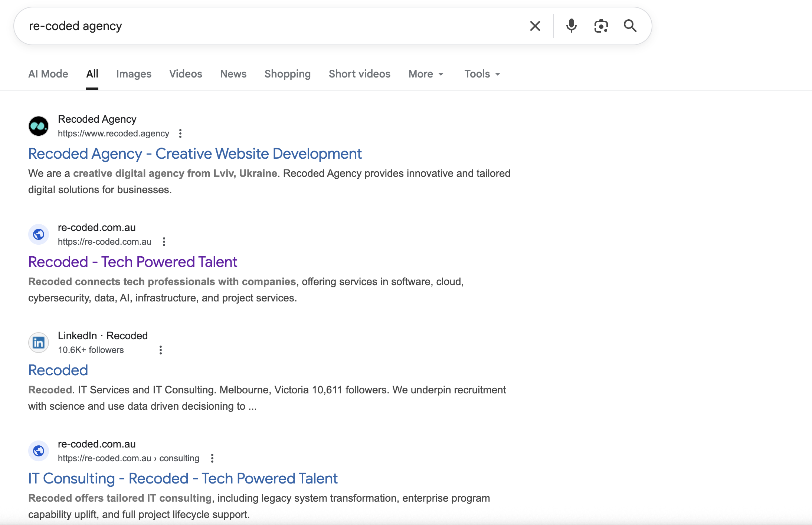This screenshot has width=812, height=525.
Task: Click the LinkedIn favicon next to Recoded result
Action: point(38,342)
